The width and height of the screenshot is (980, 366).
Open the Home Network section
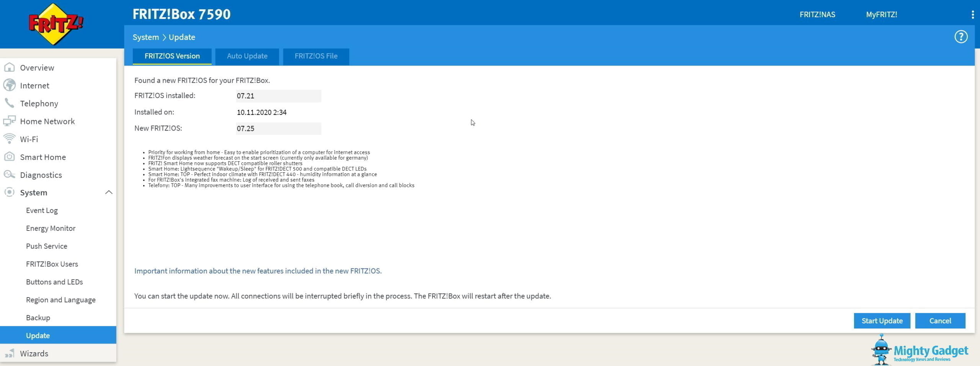point(47,121)
